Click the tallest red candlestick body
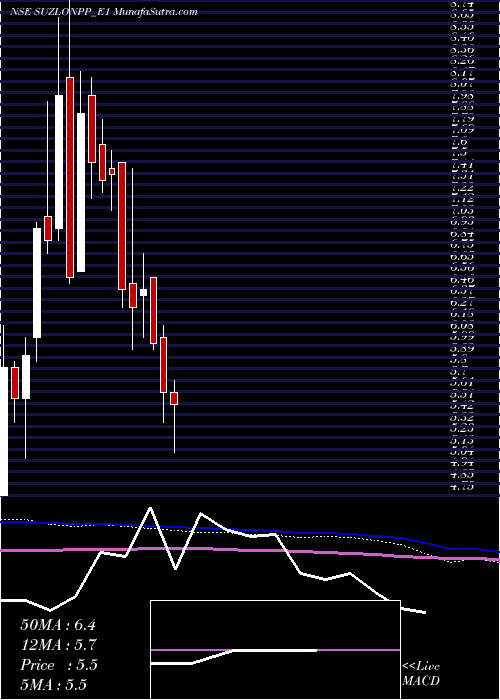Image resolution: width=500 pixels, height=700 pixels. pos(70,177)
